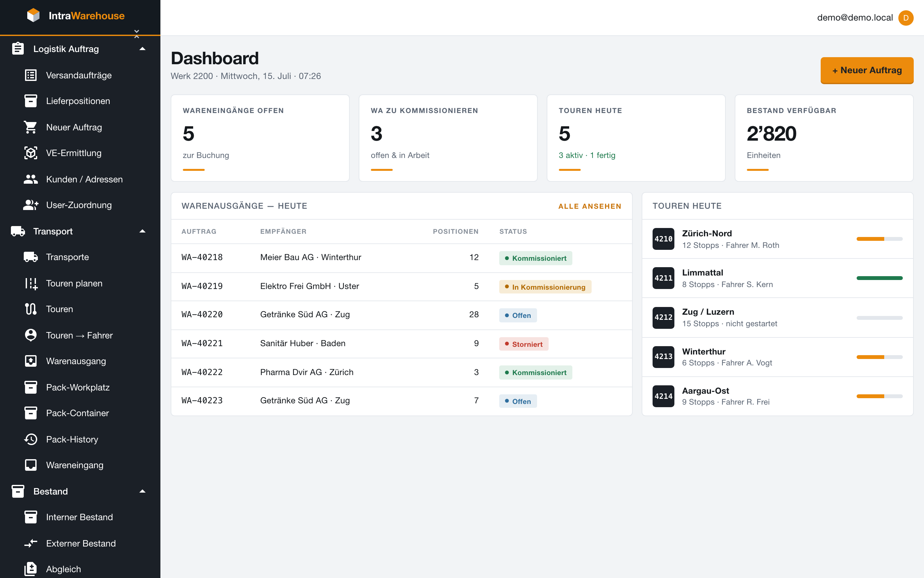The height and width of the screenshot is (578, 924).
Task: Click the Interner Bestand icon
Action: point(30,517)
